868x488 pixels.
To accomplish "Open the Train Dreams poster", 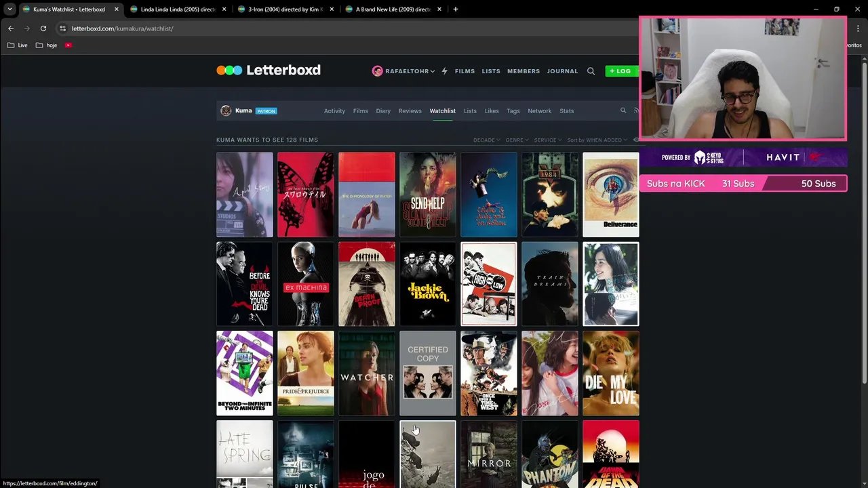I will tap(550, 284).
